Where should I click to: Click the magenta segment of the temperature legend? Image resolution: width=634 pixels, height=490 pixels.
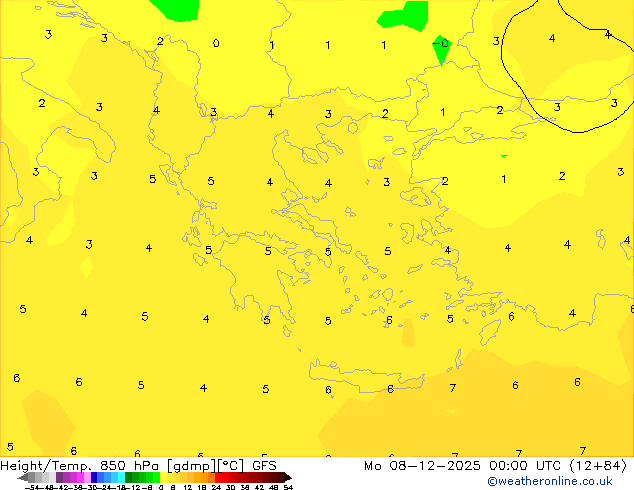tap(80, 478)
